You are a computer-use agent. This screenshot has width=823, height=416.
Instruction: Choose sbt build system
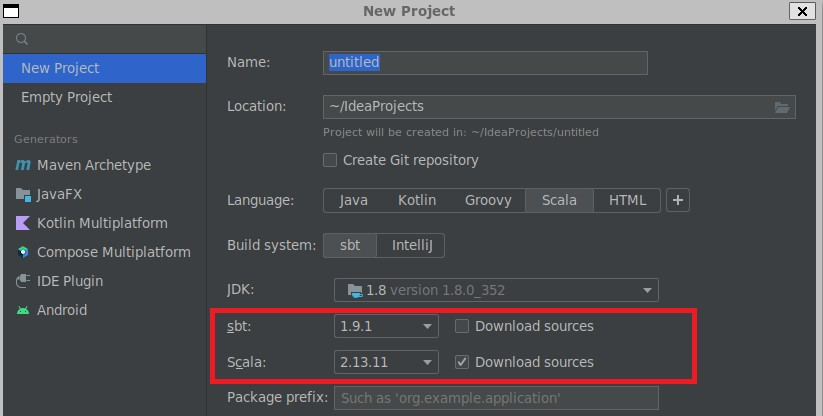350,246
